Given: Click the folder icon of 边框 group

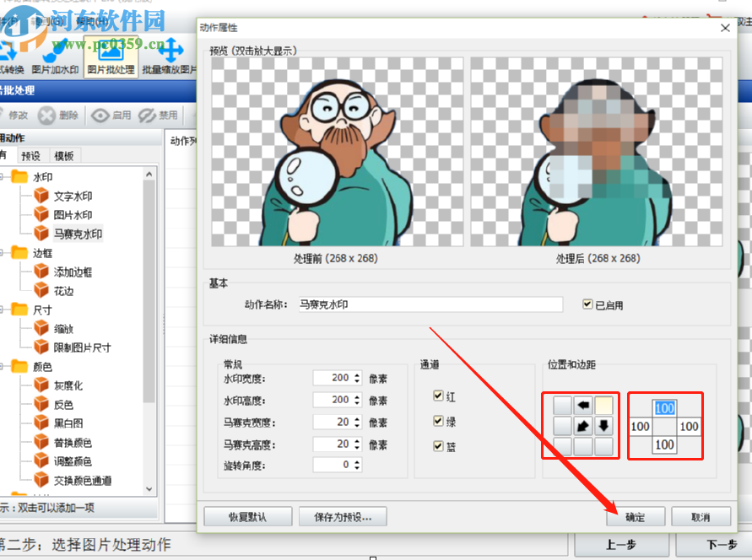Looking at the screenshot, I should click(19, 252).
